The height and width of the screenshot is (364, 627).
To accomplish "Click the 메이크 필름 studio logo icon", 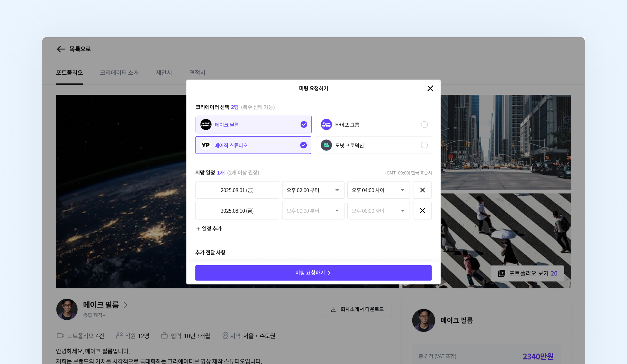I will (x=206, y=124).
